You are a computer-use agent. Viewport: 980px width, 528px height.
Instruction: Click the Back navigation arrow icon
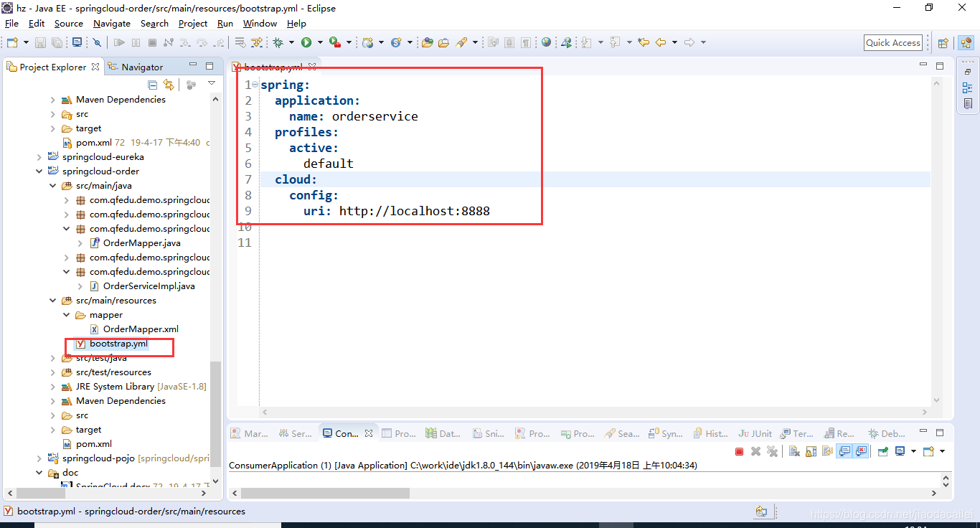pos(660,43)
